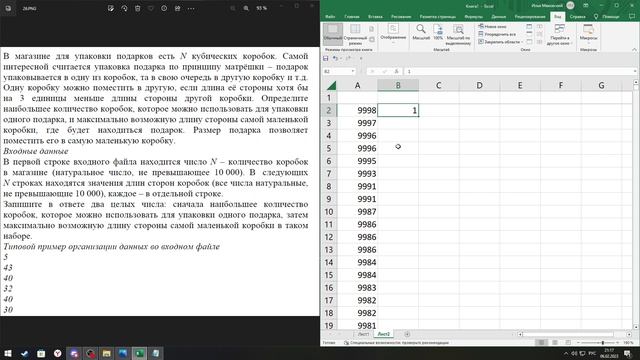Select column D header

pyautogui.click(x=479, y=85)
